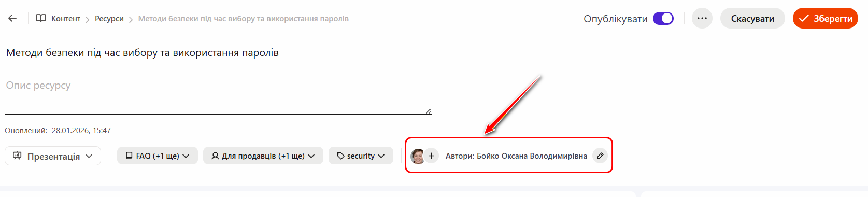
Task: Toggle the Опублікувати switch
Action: tap(663, 18)
